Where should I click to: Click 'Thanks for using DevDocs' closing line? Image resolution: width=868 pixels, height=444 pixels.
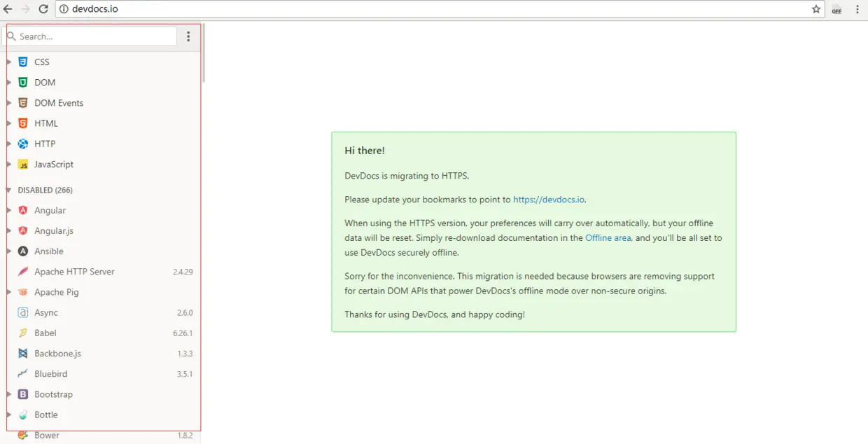pos(435,315)
